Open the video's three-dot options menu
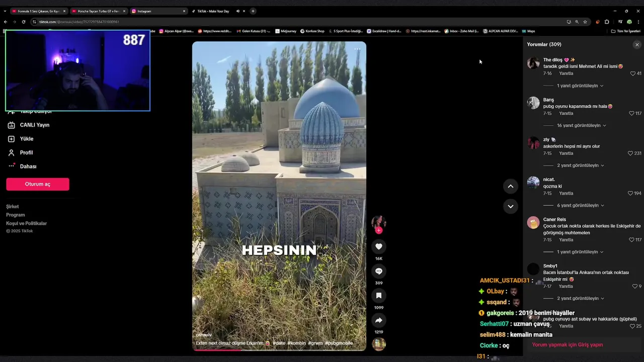 (357, 49)
